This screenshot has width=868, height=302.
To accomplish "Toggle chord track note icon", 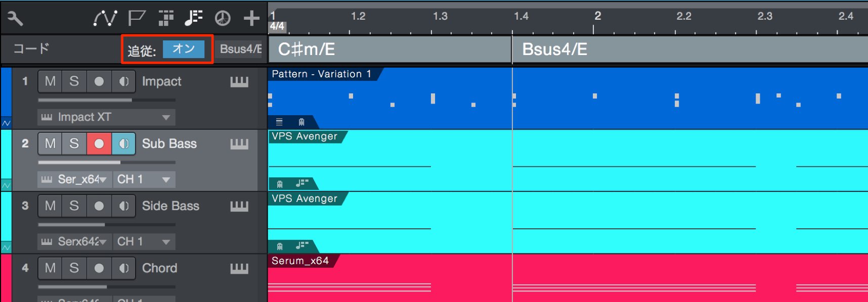I will pos(194,18).
